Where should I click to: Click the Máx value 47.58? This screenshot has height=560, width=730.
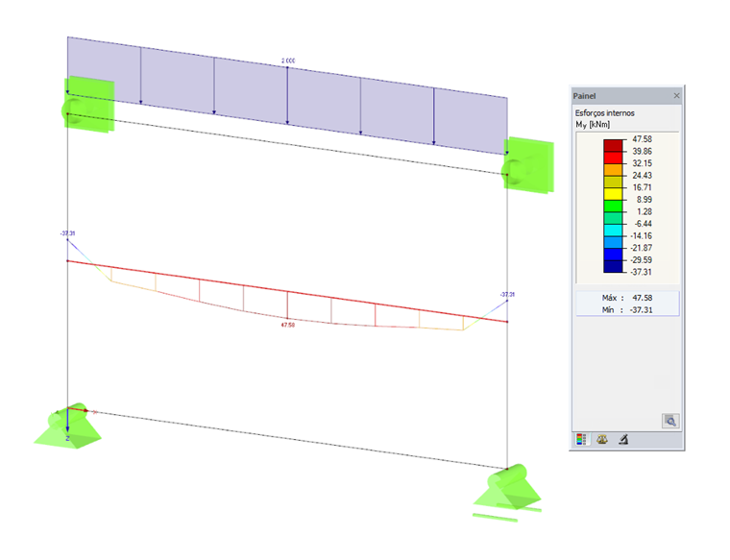point(642,298)
